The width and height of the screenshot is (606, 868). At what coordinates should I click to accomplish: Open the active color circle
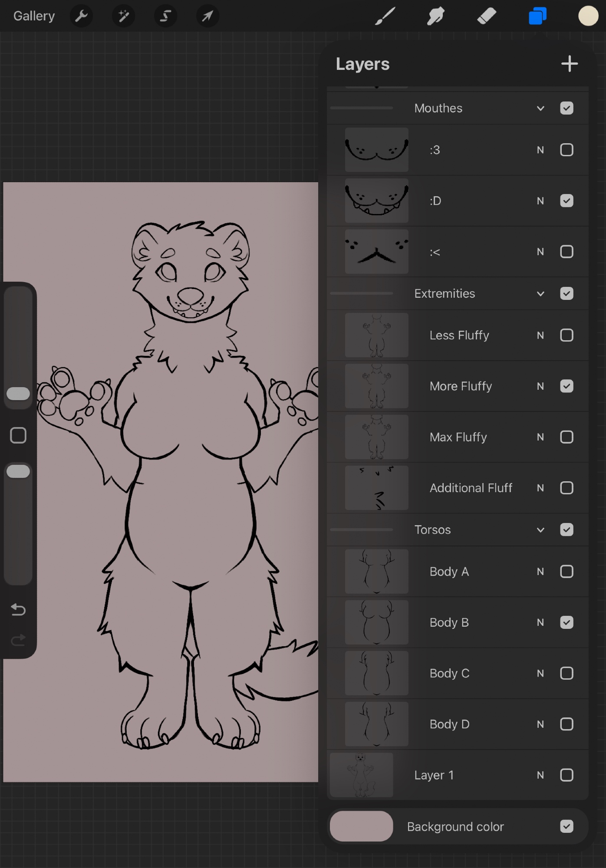pos(588,16)
